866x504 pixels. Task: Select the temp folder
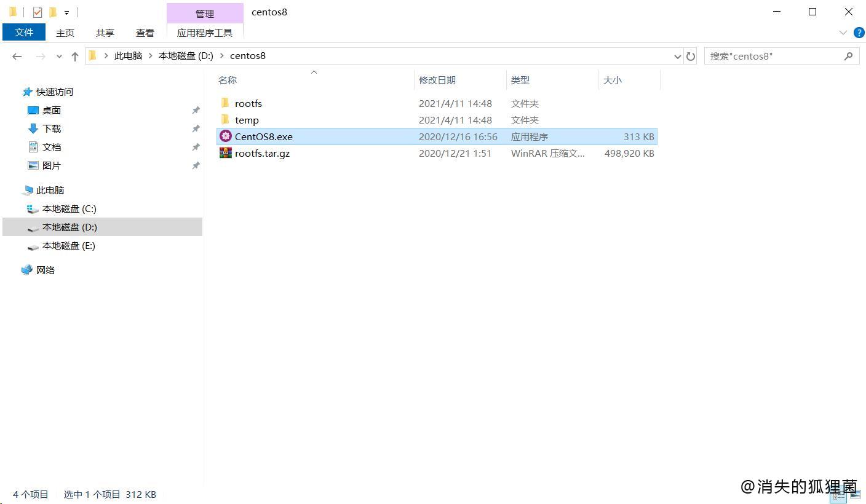coord(247,120)
